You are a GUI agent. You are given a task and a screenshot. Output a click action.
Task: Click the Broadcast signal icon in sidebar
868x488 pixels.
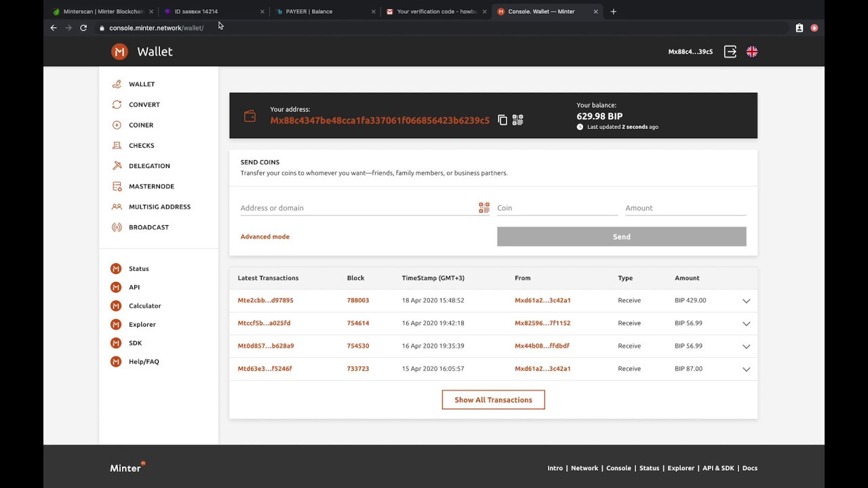[117, 227]
